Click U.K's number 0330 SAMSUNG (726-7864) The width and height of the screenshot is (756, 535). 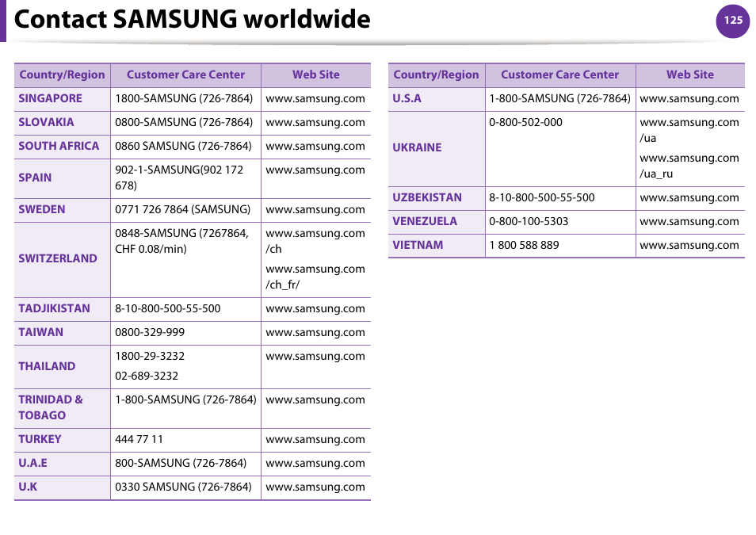click(183, 487)
